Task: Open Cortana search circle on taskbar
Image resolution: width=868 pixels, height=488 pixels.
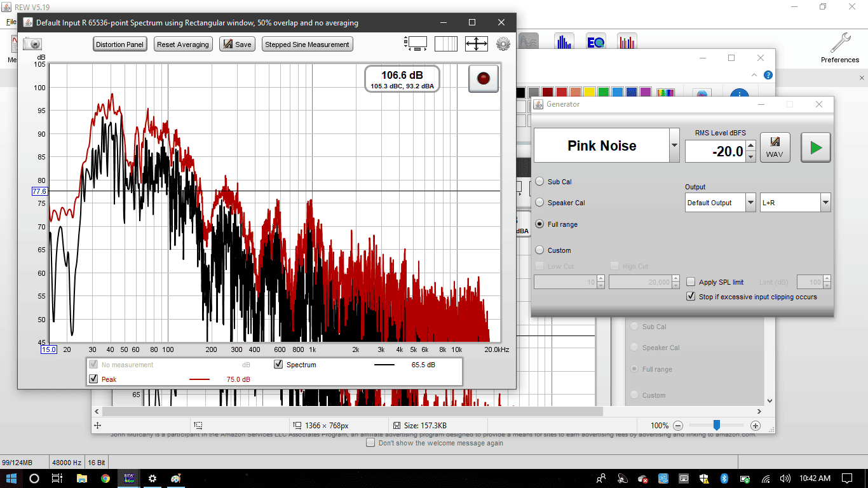Action: click(34, 478)
